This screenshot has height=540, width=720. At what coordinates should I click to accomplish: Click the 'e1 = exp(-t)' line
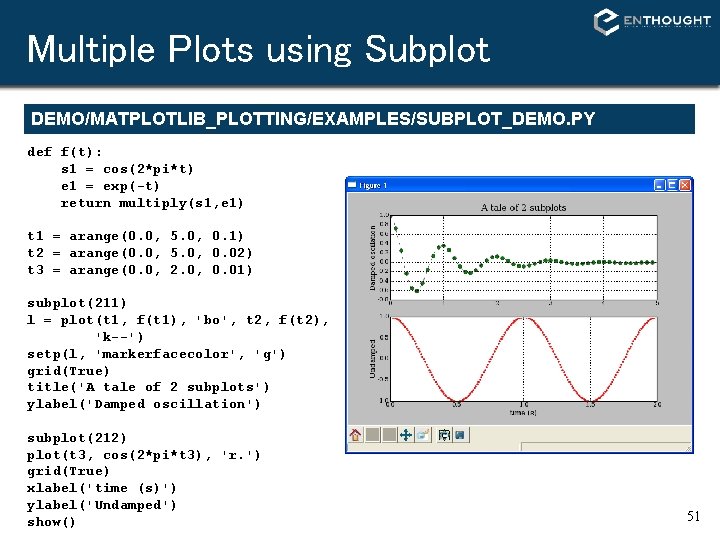[110, 186]
